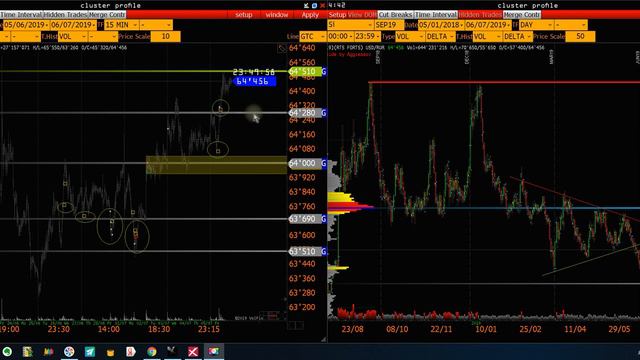
Task: Click the pin icon in left window title
Action: 306,5
